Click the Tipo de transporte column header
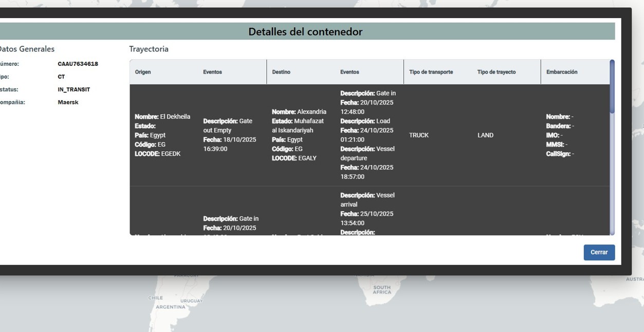Screen dimensions: 644x332 point(431,72)
